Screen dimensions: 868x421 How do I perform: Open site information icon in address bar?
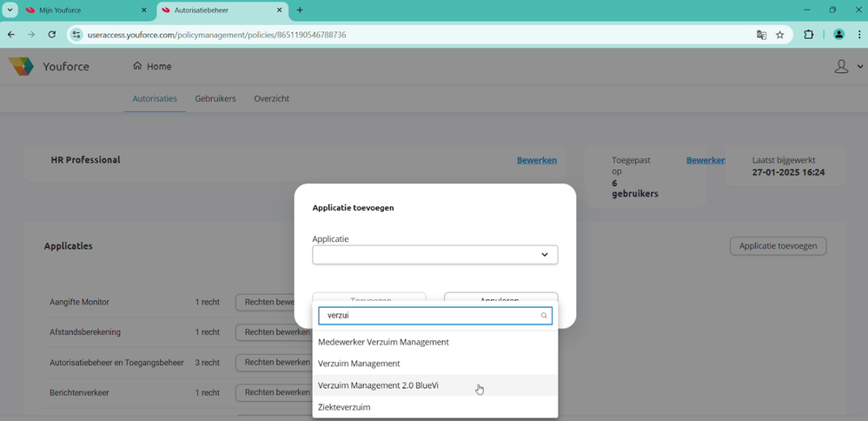coord(76,34)
